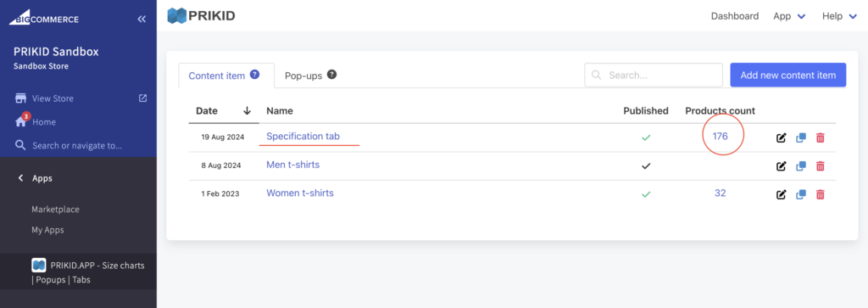This screenshot has height=308, width=868.
Task: Click the 1 Feb 2023 date cell
Action: click(x=221, y=194)
